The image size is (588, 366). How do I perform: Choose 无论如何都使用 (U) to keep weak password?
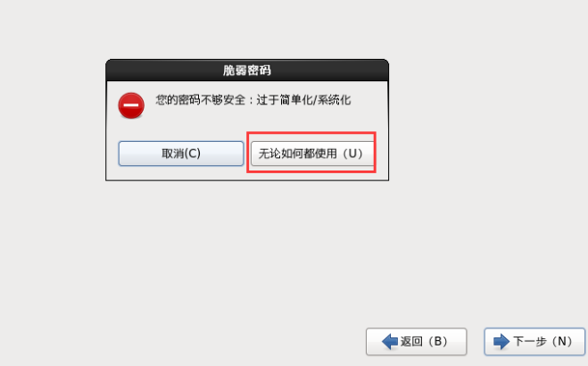pos(312,154)
